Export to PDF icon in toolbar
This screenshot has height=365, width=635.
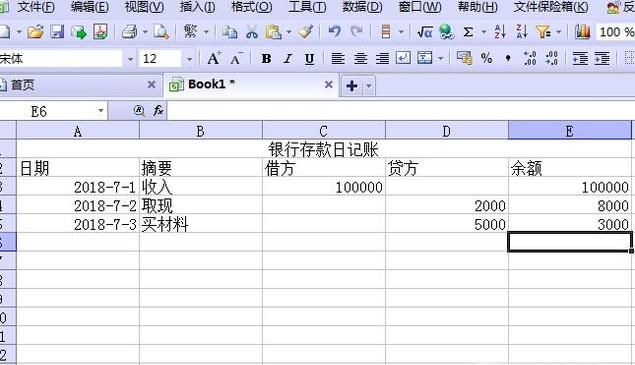(x=100, y=32)
